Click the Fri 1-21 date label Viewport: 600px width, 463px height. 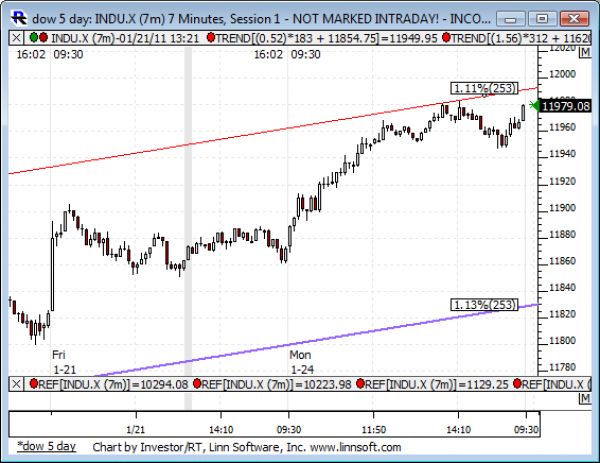tap(64, 362)
